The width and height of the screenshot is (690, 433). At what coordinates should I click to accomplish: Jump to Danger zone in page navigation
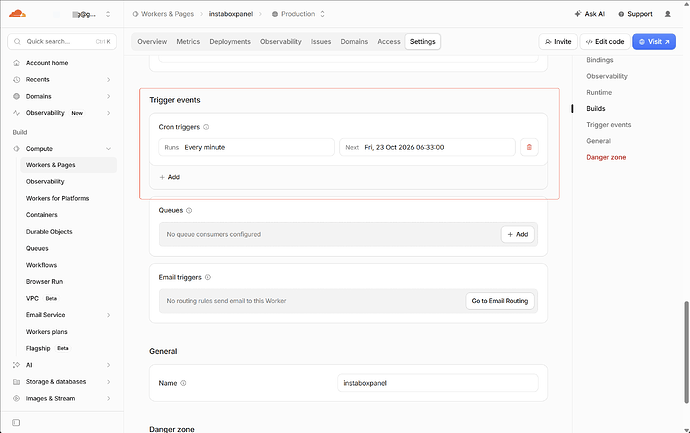tap(606, 157)
